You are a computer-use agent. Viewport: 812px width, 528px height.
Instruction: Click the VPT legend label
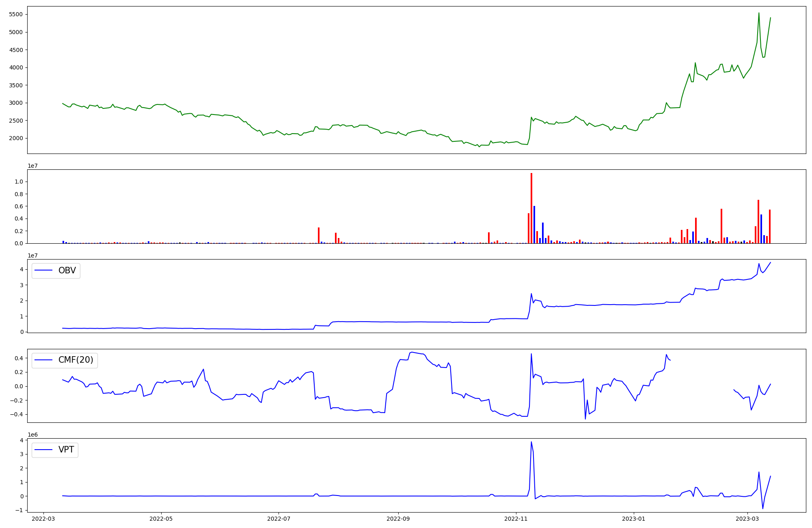pyautogui.click(x=66, y=450)
